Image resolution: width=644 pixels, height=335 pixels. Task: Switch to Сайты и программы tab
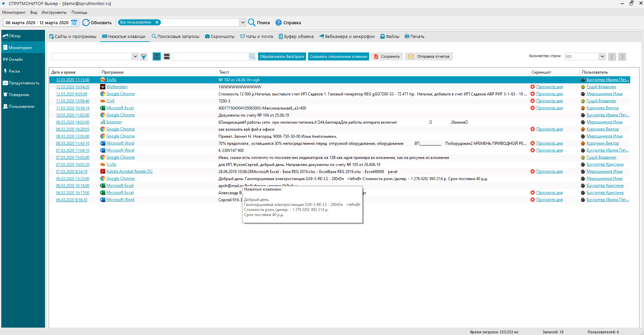tap(73, 36)
